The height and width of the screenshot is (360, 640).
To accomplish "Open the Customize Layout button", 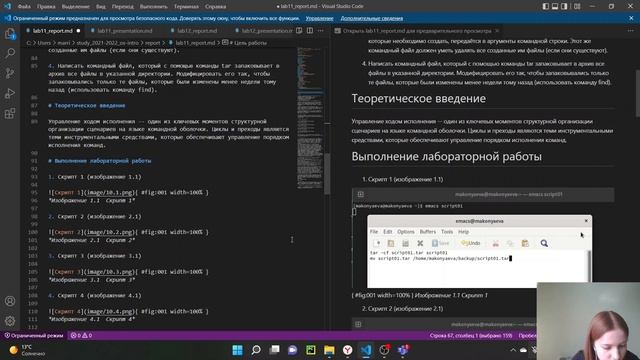I will point(577,6).
